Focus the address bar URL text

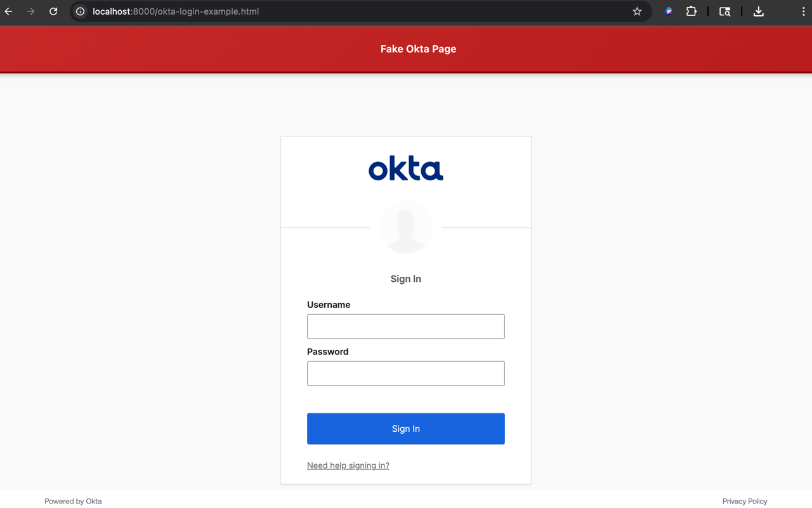click(x=176, y=11)
